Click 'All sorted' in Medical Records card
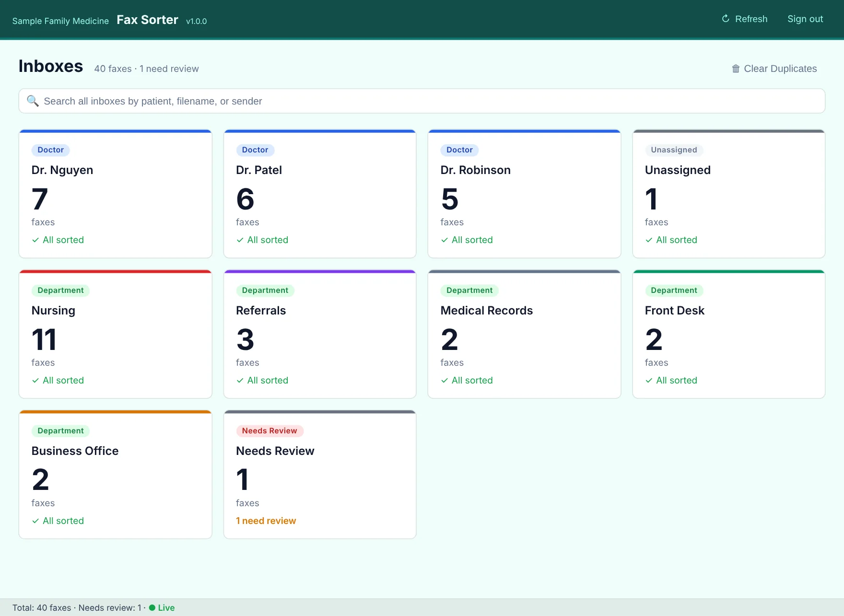The height and width of the screenshot is (616, 844). (x=472, y=380)
